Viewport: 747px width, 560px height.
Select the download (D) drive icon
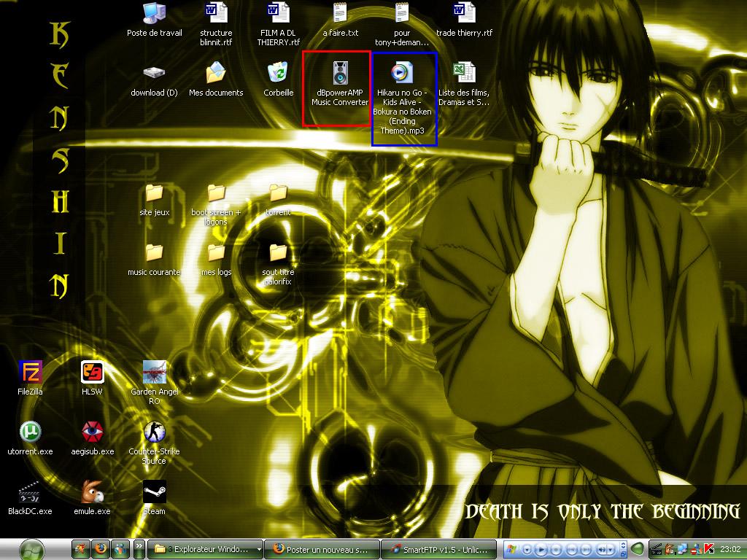tap(155, 79)
